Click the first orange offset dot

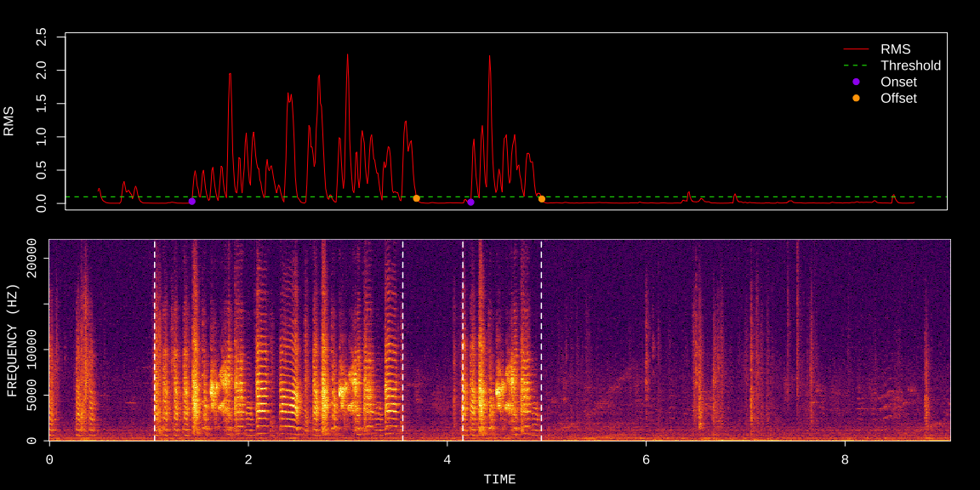(416, 198)
